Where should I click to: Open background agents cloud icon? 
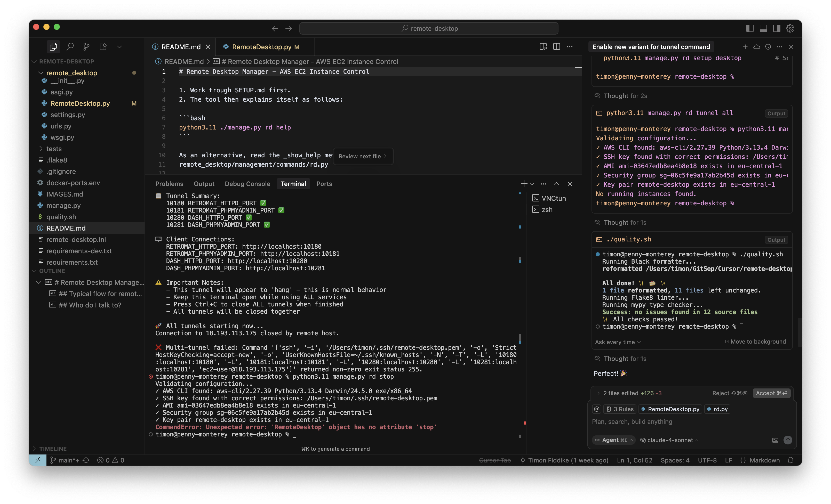[x=757, y=47]
